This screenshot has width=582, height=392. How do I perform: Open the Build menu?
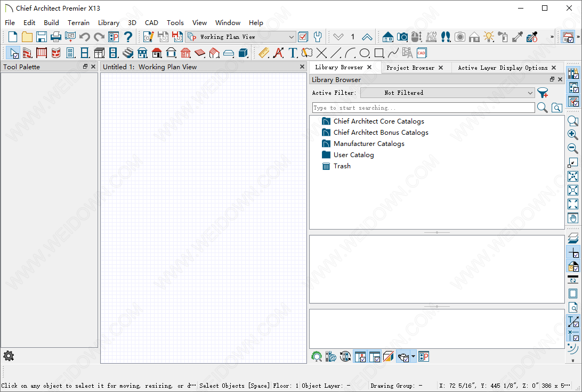(x=51, y=22)
